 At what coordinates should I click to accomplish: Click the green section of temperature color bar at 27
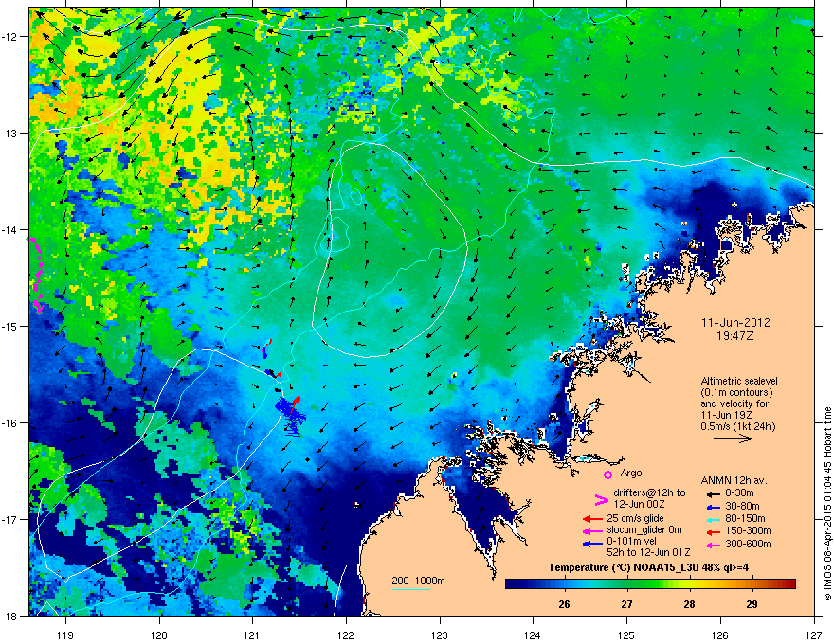tap(627, 584)
